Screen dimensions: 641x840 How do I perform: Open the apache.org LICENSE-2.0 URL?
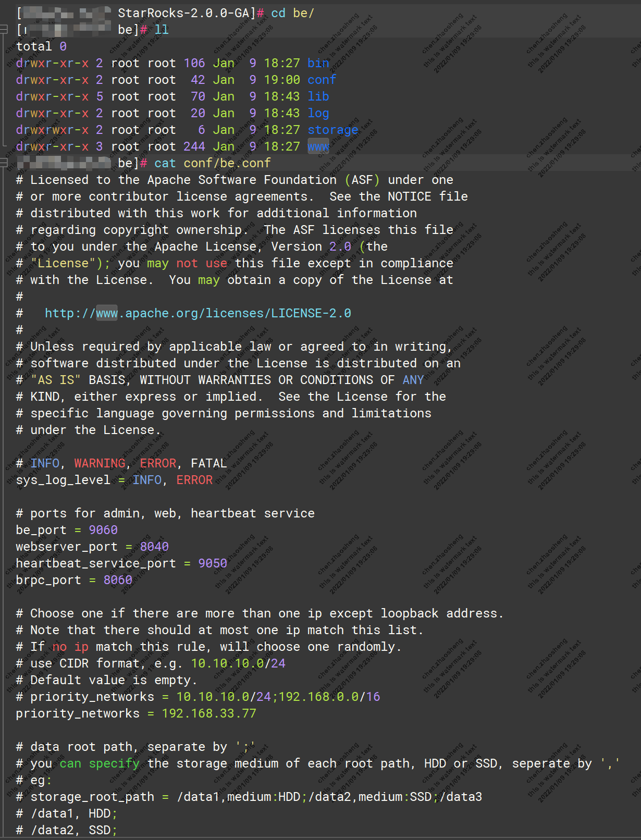198,313
